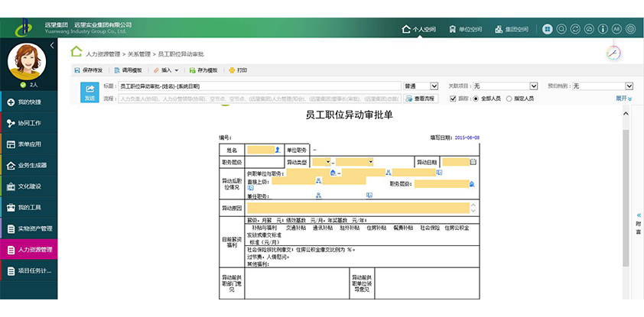Click the 异动日期 date field

456,162
